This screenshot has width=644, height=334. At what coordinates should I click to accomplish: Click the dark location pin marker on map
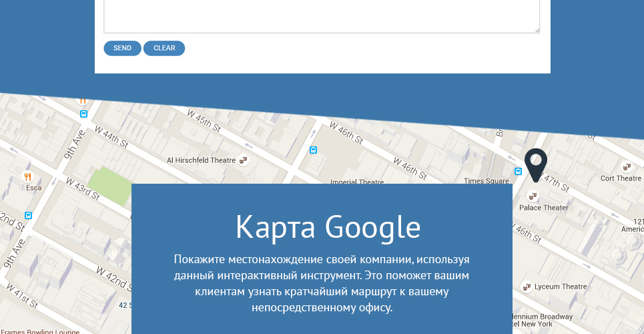tap(536, 166)
